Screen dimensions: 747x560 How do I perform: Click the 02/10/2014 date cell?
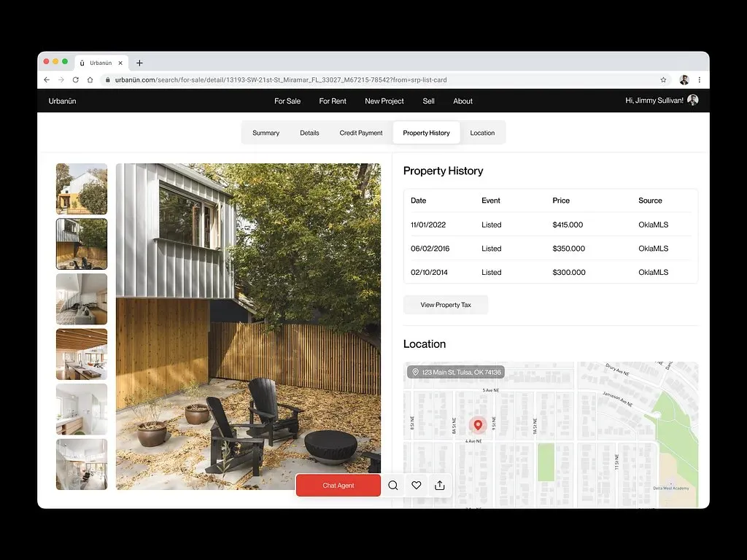pyautogui.click(x=429, y=273)
